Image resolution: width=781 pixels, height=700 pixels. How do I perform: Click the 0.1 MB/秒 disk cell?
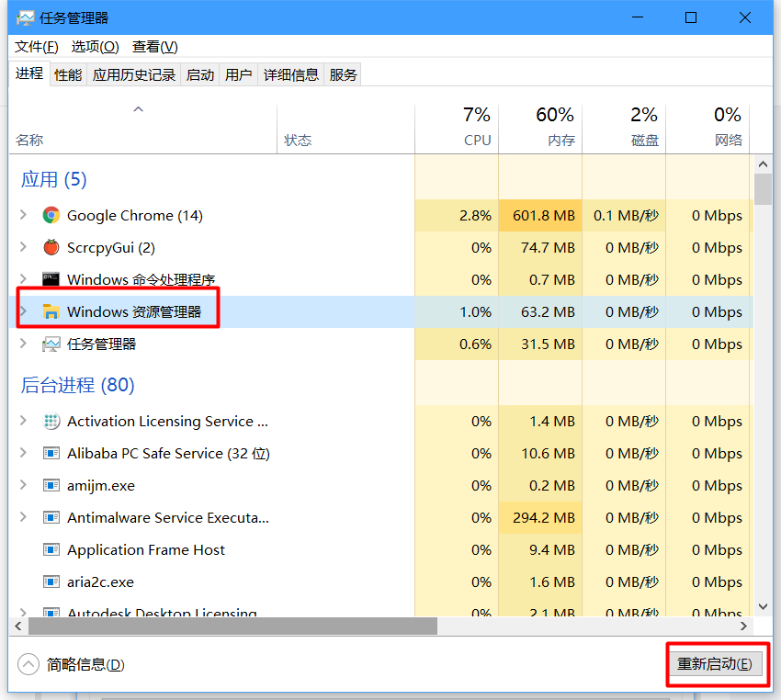pos(624,216)
